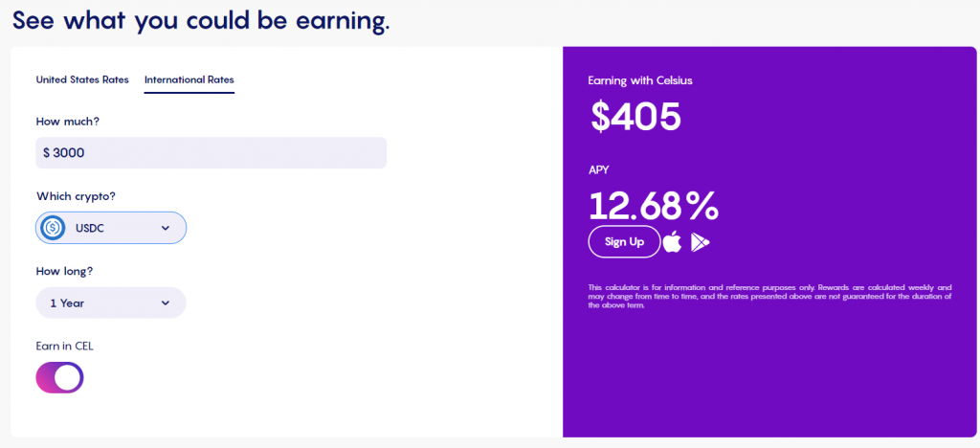Toggle the Earn in CEL switch

tap(59, 377)
